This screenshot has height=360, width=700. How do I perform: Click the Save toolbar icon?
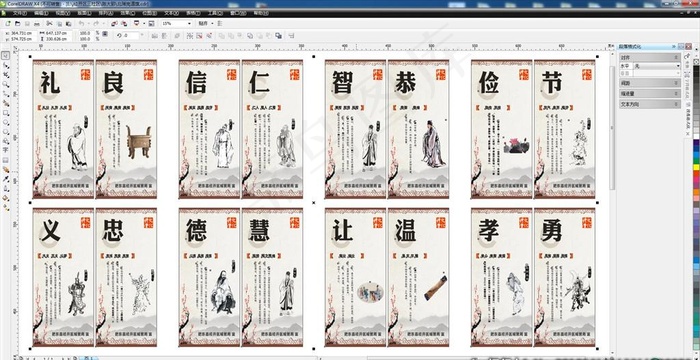27,23
